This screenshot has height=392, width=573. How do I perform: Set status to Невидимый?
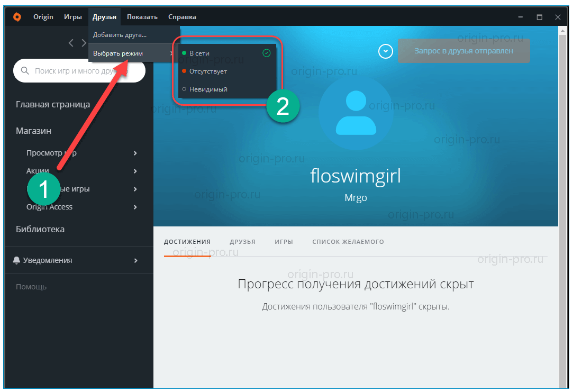tap(227, 89)
